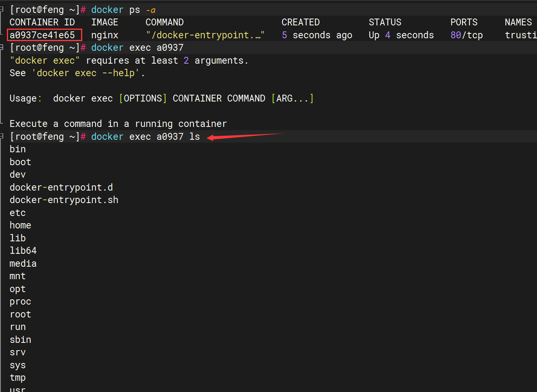Click the 'tmp' directory entry
This screenshot has width=537, height=392.
coord(18,378)
